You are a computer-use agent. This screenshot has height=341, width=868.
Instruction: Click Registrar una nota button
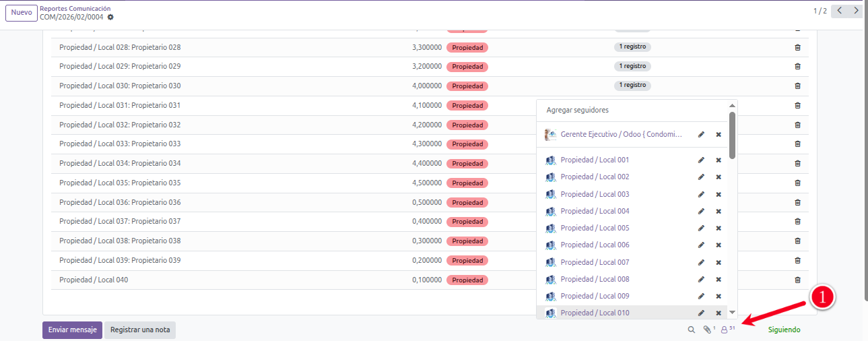[x=139, y=330]
